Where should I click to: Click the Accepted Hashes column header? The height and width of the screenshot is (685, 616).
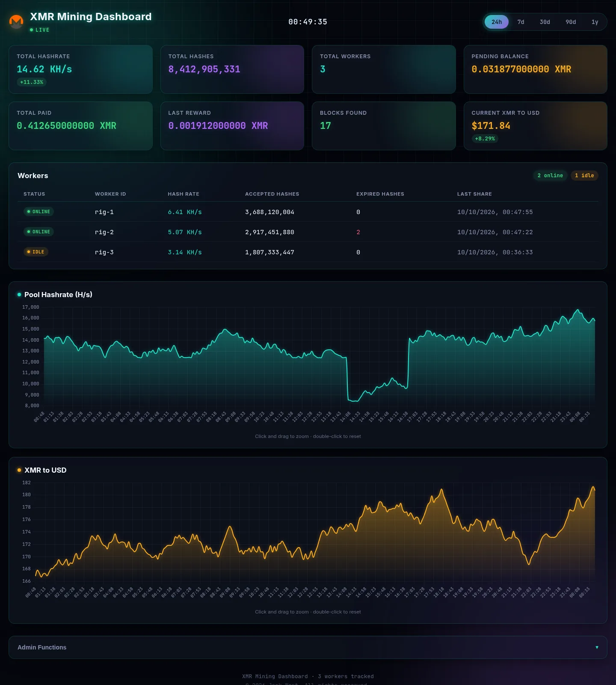point(272,194)
